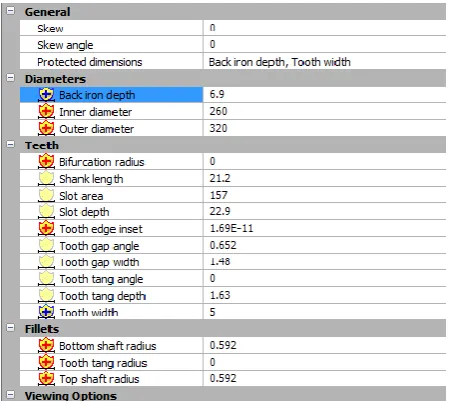
Task: Click the Shank length value 21.2
Action: (324, 178)
